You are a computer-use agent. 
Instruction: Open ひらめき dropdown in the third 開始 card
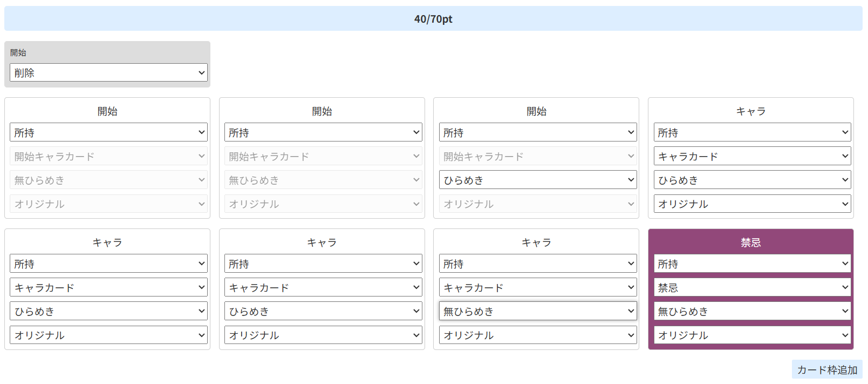[537, 180]
